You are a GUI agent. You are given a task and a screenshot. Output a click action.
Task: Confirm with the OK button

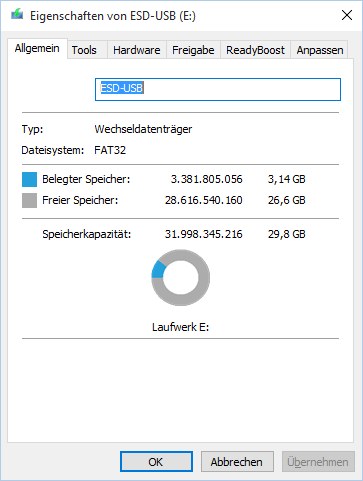[x=156, y=462]
